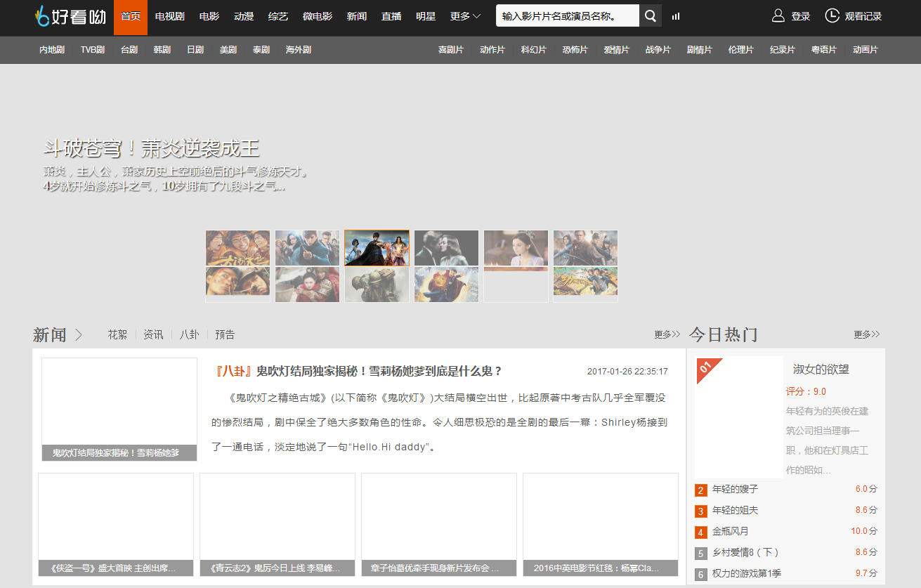Click the 好看呦 site logo

70,16
